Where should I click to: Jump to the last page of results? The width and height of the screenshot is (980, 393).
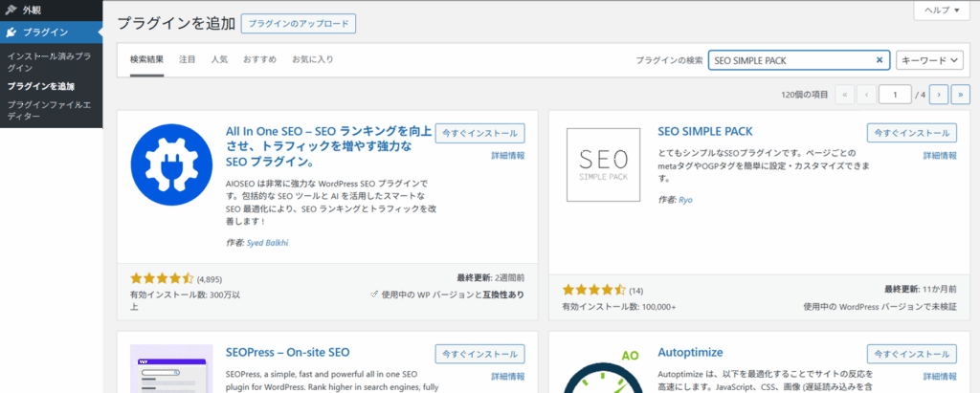click(x=960, y=94)
